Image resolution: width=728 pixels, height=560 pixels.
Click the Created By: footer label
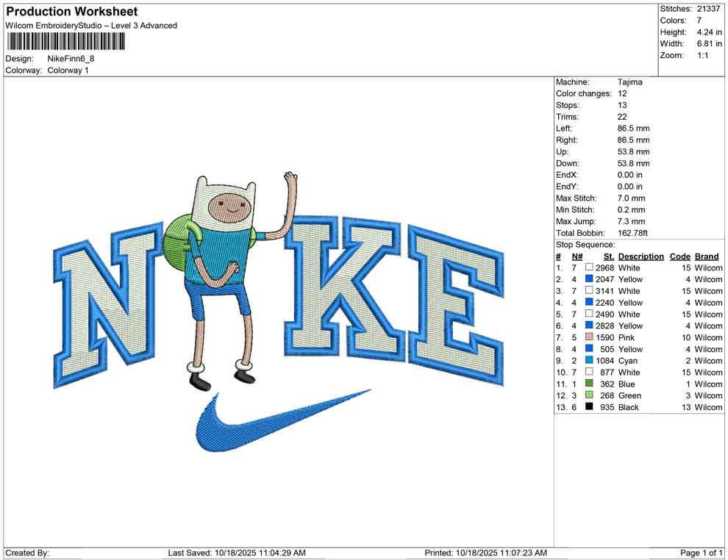(27, 553)
